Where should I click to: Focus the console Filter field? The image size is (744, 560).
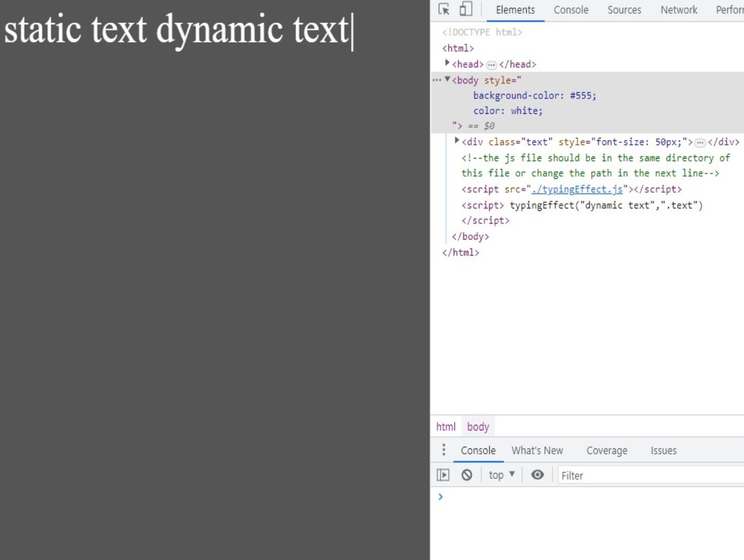click(650, 475)
